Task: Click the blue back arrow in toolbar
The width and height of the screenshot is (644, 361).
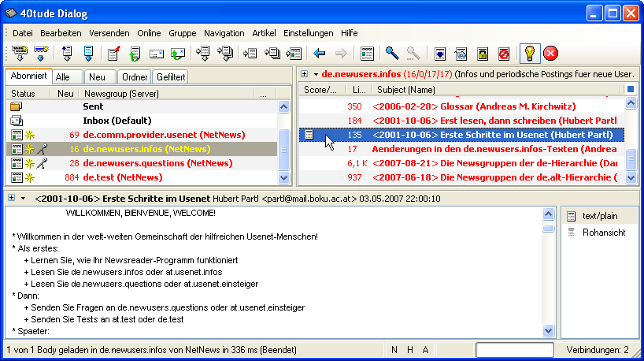Action: pos(320,54)
